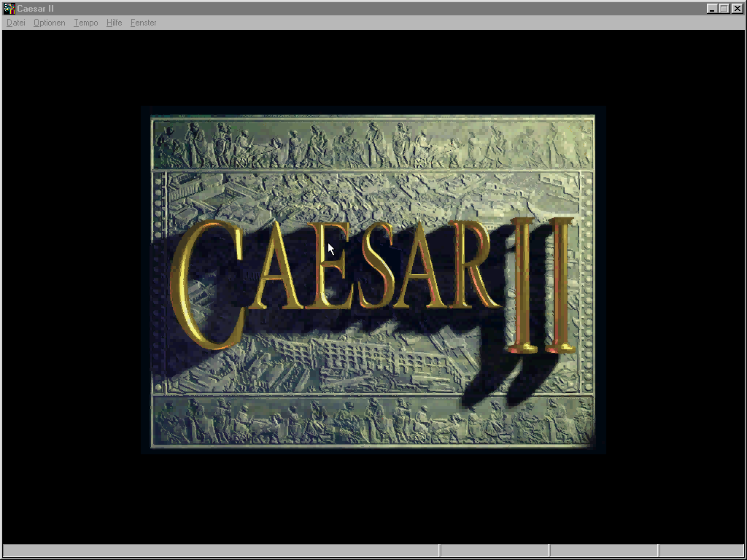Viewport: 747px width, 560px height.
Task: Open the Datei menu
Action: pos(15,23)
